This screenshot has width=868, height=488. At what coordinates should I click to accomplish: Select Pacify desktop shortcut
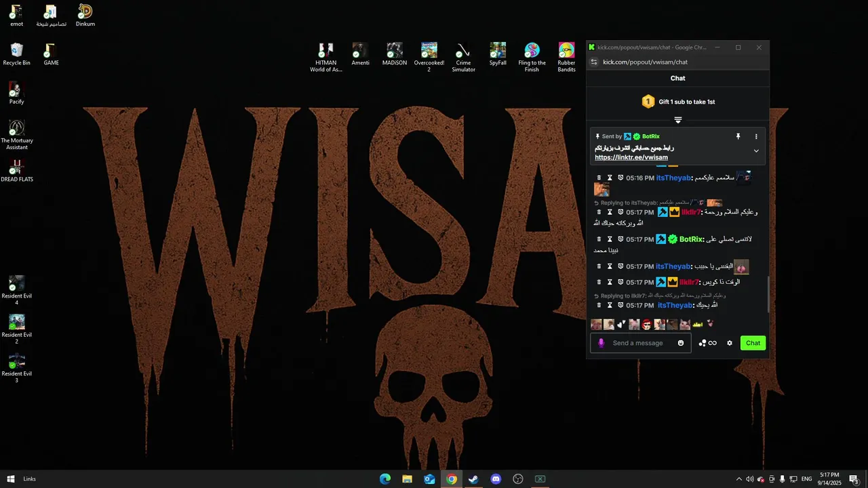pyautogui.click(x=16, y=94)
